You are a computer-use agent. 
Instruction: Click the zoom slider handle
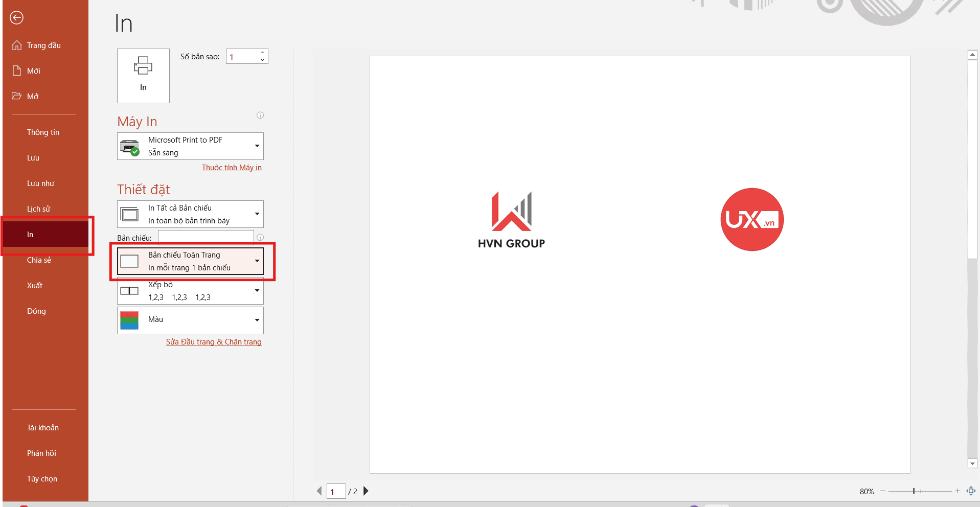914,491
